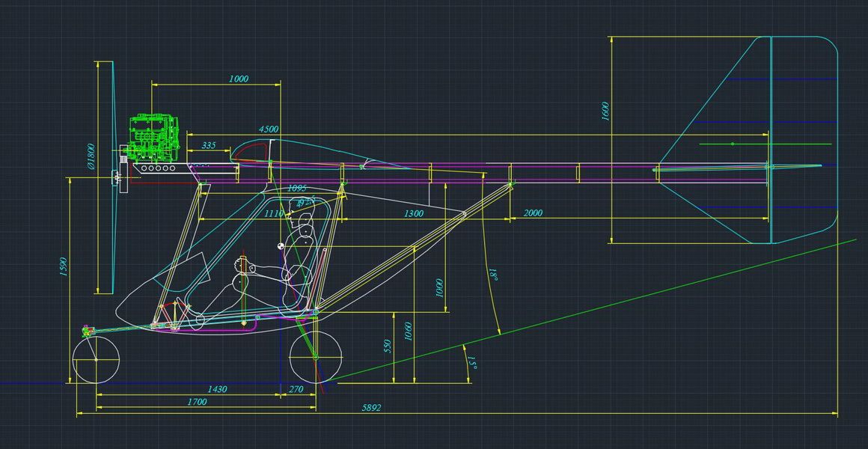This screenshot has width=868, height=449.
Task: Click the 2000 dimension label
Action: click(533, 213)
